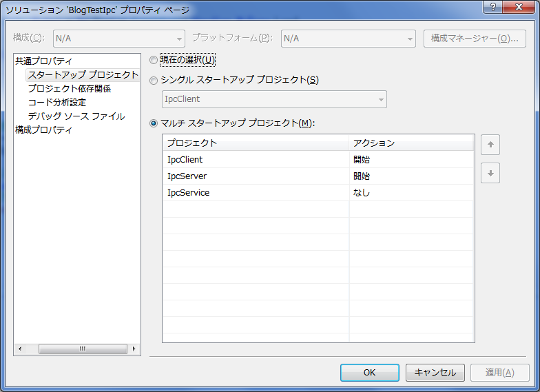Viewport: 540px width, 392px height.
Task: Click the 開始 action cell for IpcClient
Action: (411, 160)
